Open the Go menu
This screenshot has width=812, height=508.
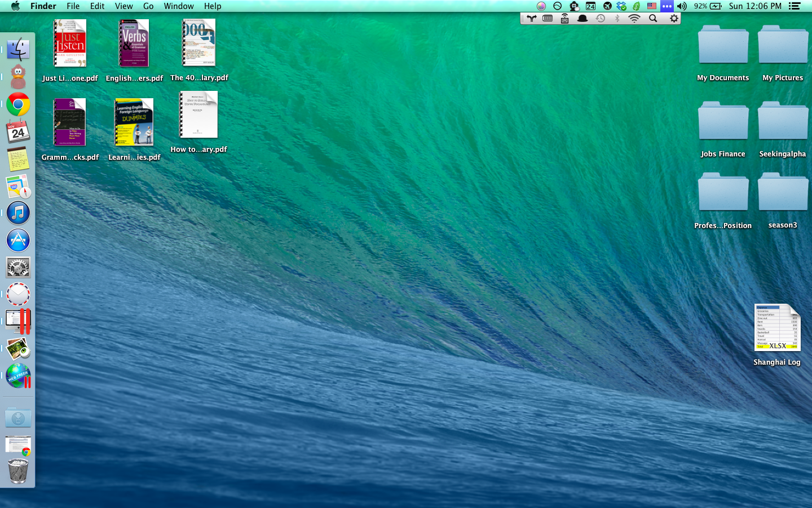tap(148, 6)
